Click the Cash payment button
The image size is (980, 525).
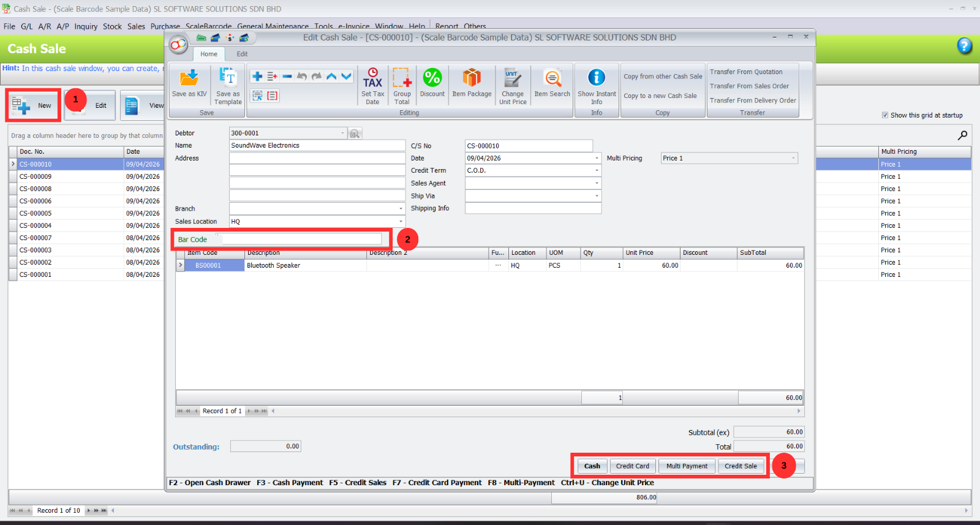(592, 466)
